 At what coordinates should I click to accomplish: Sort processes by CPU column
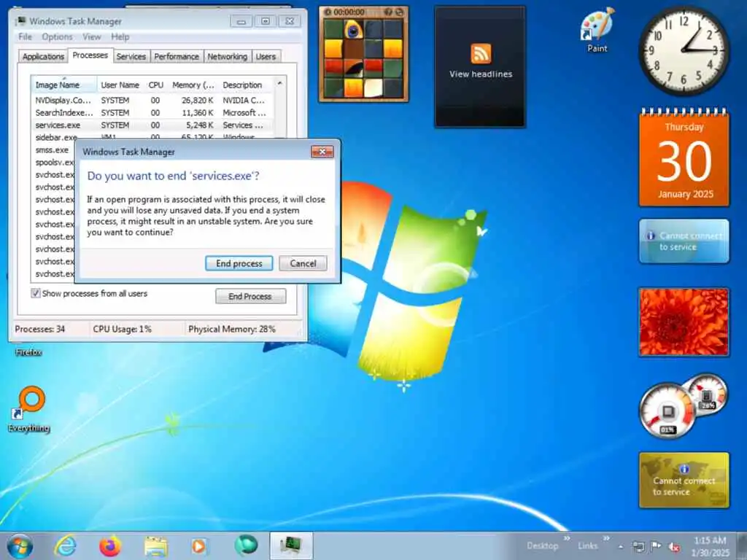[156, 85]
